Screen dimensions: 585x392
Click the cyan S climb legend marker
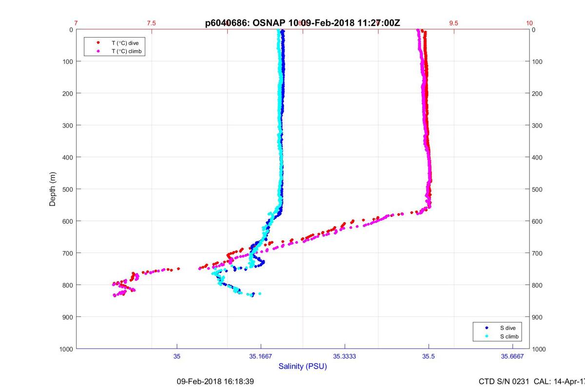[x=487, y=336]
